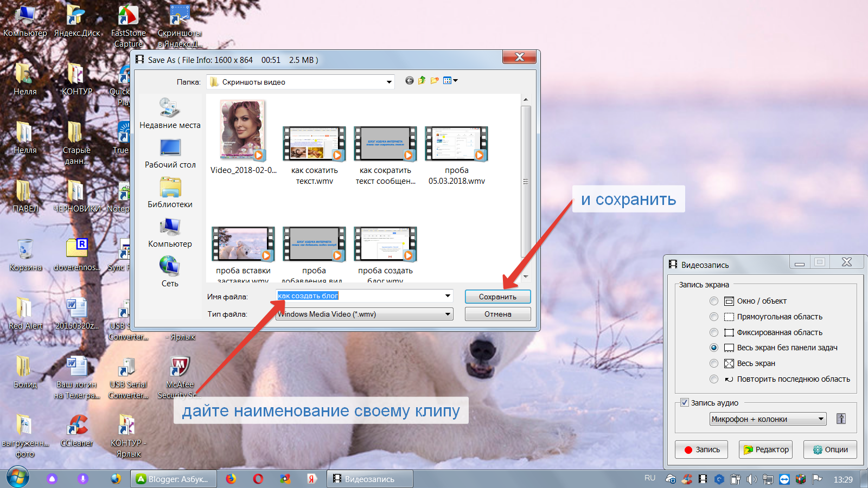Select Окно / объект recording mode
868x488 pixels.
714,301
